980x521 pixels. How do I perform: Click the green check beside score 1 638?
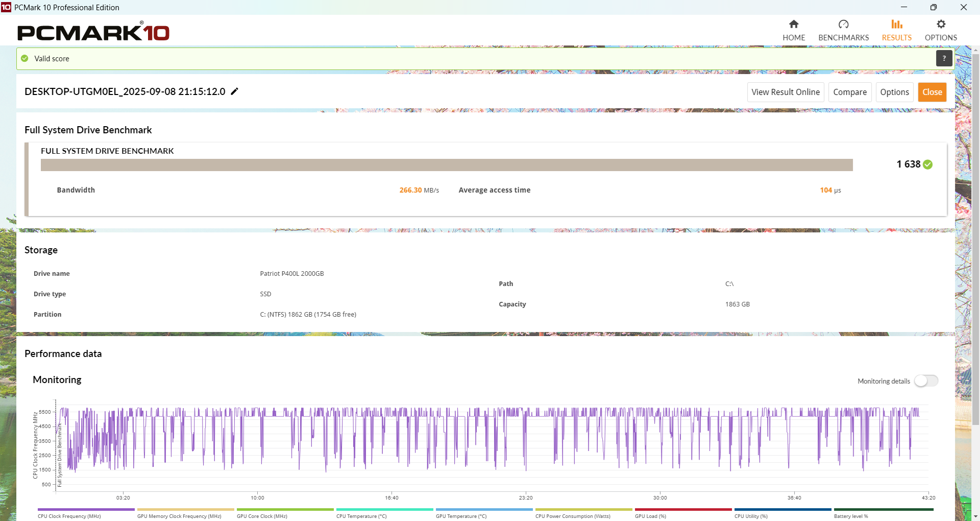point(928,164)
